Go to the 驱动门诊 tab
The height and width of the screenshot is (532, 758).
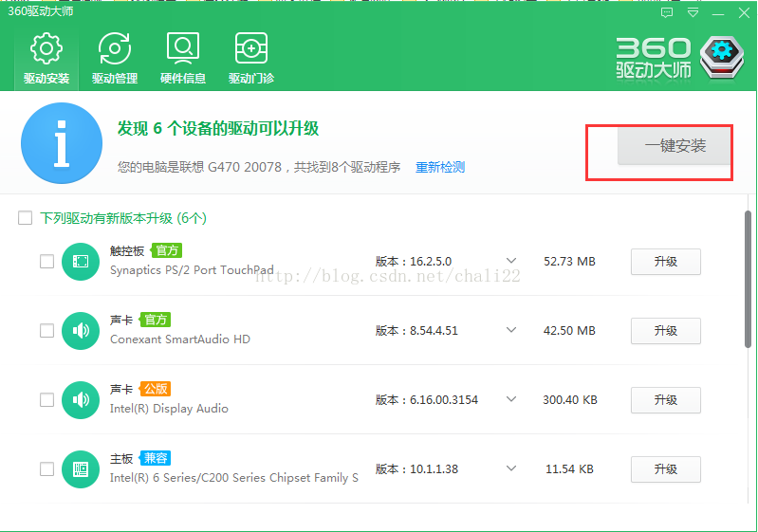point(250,58)
